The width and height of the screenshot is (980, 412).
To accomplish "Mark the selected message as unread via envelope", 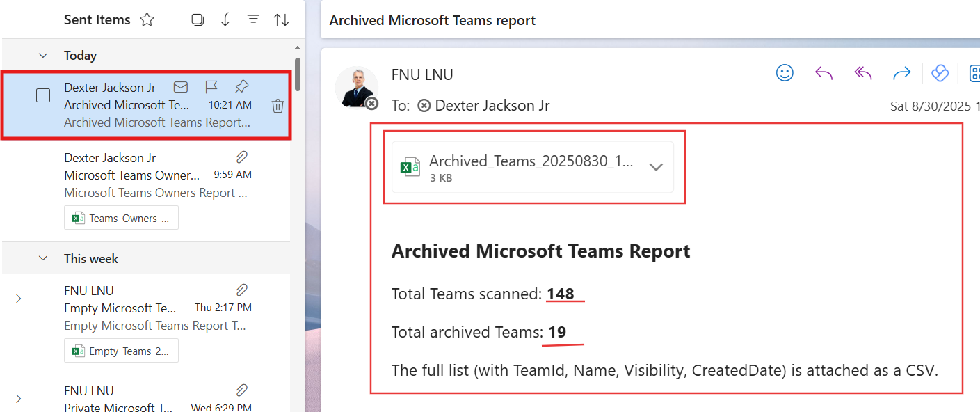I will point(181,87).
